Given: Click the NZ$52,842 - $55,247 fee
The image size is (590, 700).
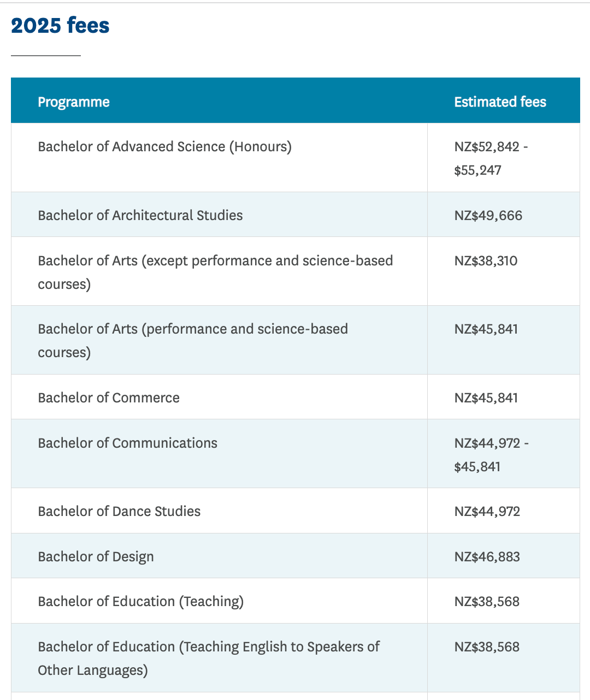Looking at the screenshot, I should click(491, 158).
